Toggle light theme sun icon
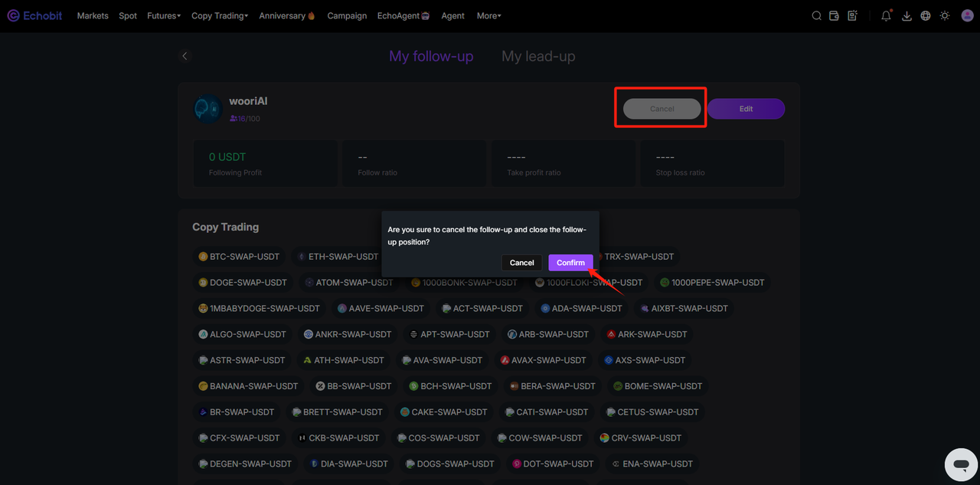 coord(945,15)
